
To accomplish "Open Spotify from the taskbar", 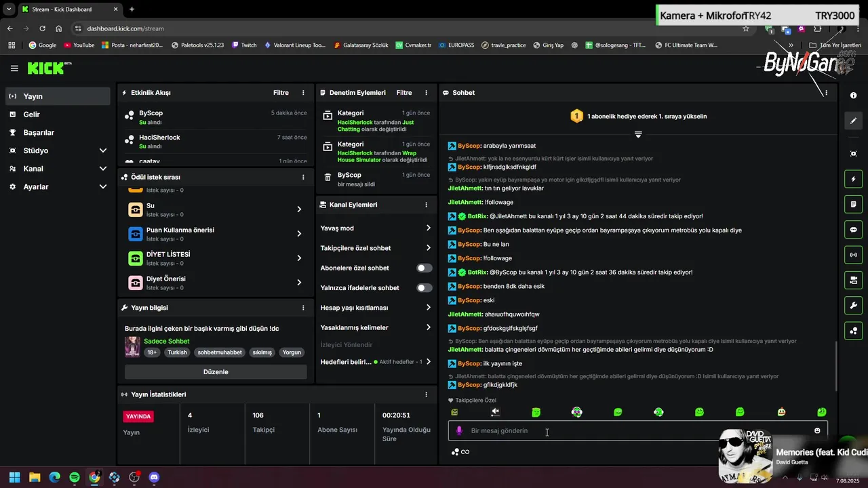I will point(75,477).
